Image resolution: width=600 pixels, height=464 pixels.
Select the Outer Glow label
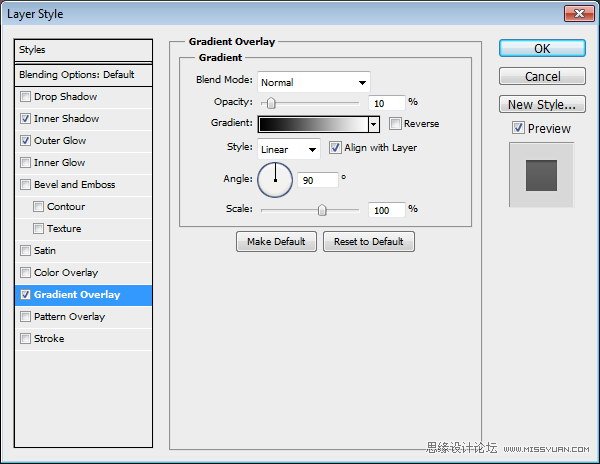point(60,140)
